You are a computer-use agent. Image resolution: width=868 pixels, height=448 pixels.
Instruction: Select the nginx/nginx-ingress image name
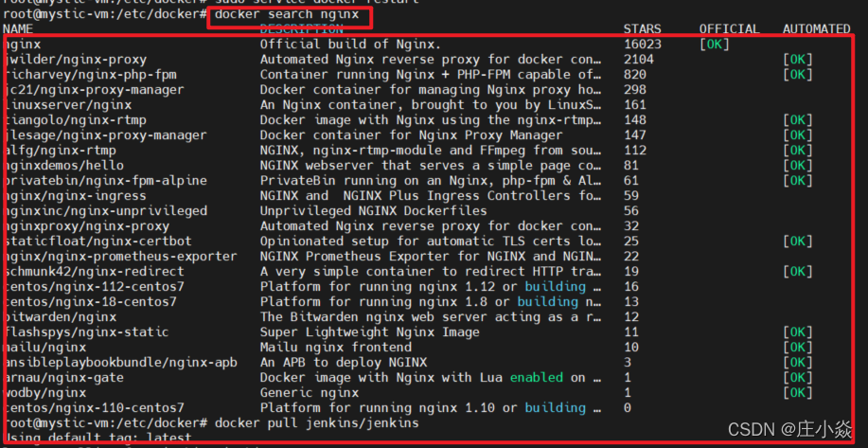pos(76,195)
